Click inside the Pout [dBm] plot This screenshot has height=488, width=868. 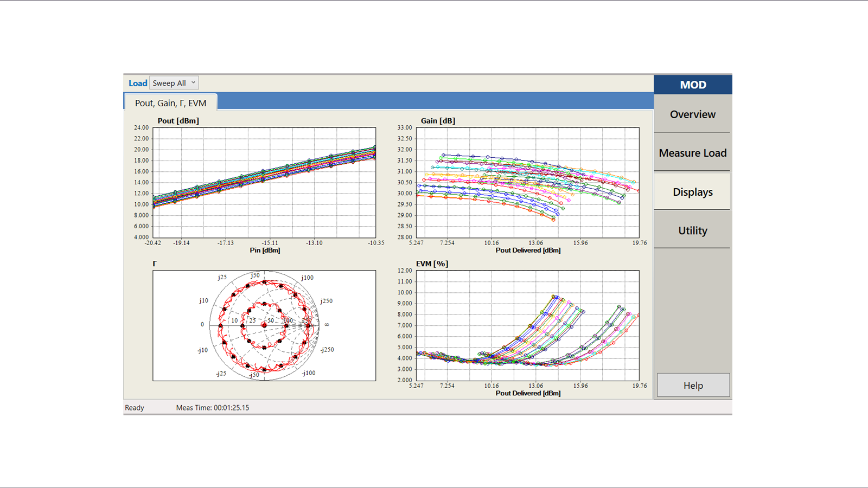263,182
